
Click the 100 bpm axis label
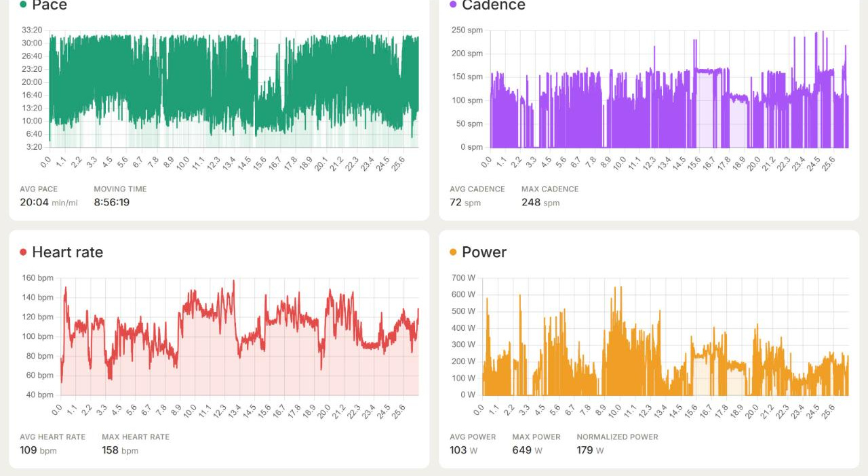point(37,336)
